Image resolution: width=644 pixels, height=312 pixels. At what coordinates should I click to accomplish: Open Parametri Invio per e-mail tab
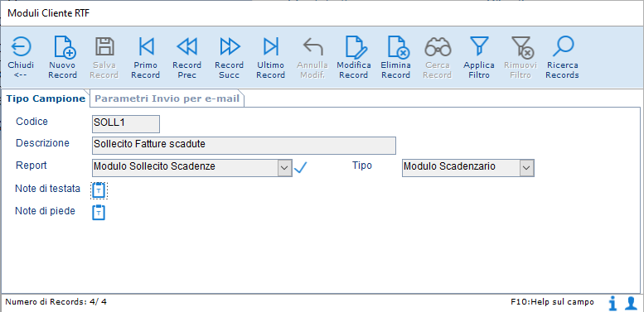pyautogui.click(x=167, y=98)
